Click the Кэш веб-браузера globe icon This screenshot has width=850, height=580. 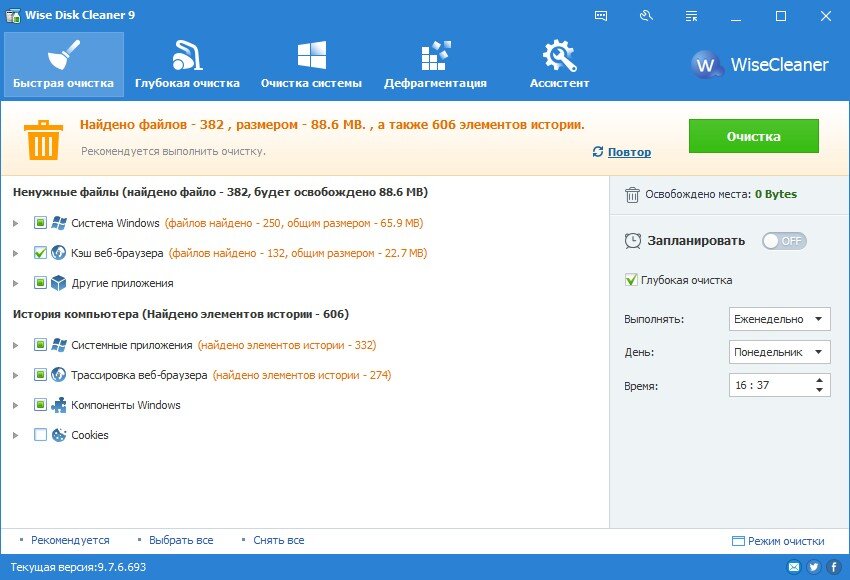tap(59, 253)
